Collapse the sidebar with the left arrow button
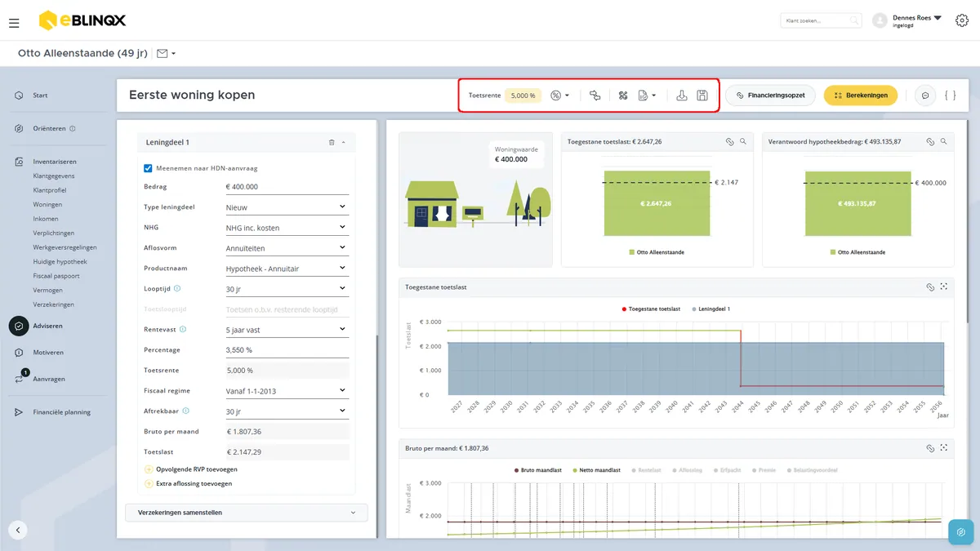 coord(18,530)
